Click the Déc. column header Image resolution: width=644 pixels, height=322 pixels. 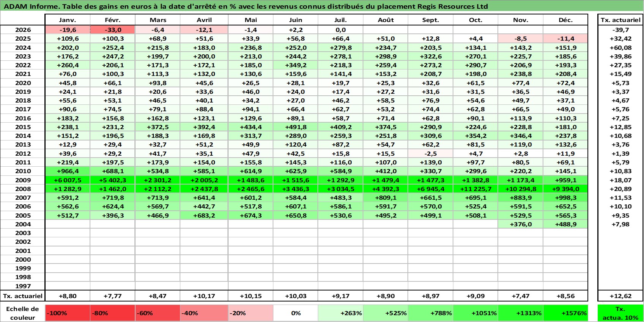point(565,20)
